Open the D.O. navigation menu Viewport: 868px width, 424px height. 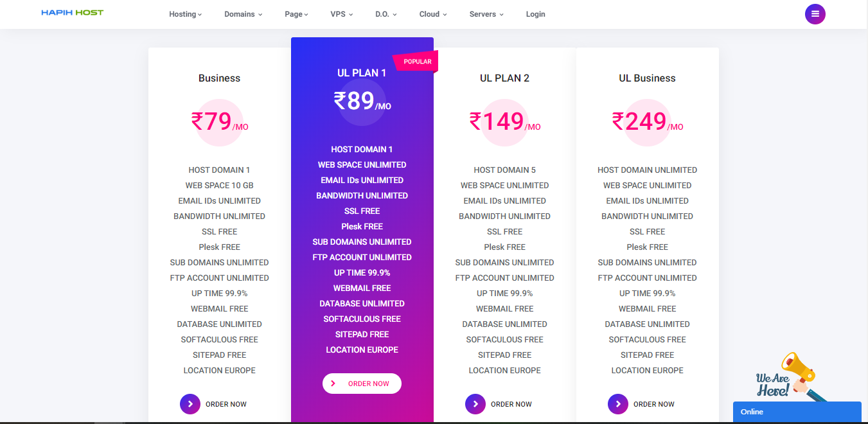pos(386,14)
